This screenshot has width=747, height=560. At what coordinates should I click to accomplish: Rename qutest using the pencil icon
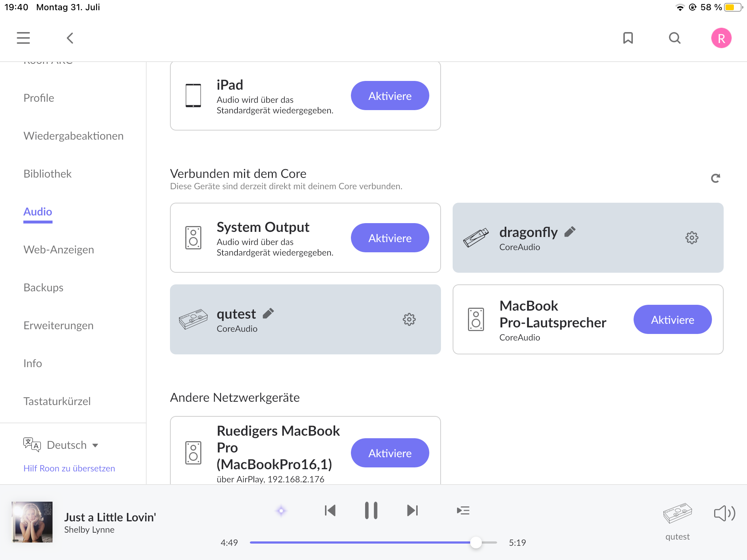tap(268, 314)
